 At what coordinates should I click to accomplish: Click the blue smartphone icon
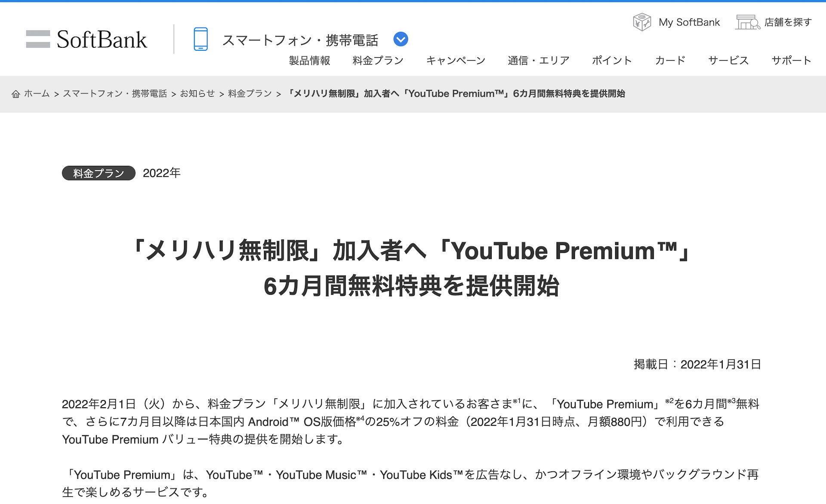click(200, 39)
